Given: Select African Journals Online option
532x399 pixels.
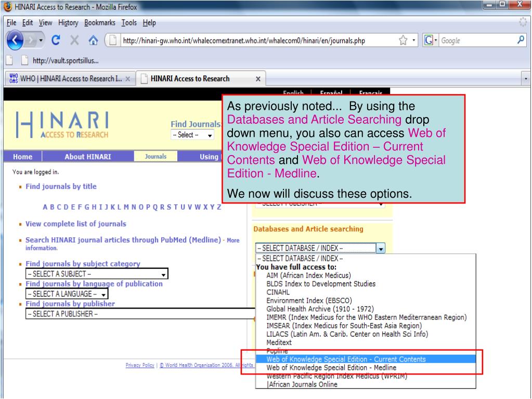Looking at the screenshot, I should pos(302,384).
